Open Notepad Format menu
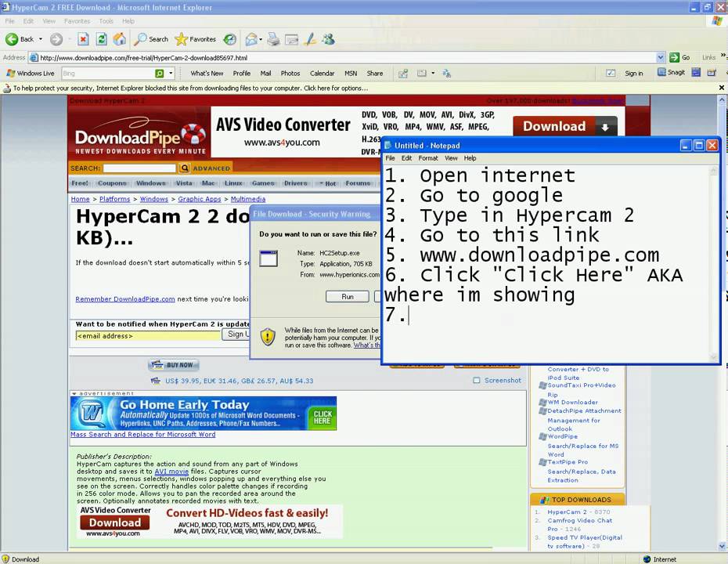 pos(428,158)
